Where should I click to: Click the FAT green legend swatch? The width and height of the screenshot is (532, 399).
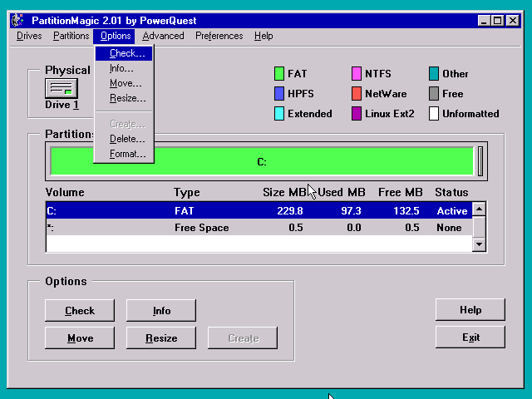point(279,74)
